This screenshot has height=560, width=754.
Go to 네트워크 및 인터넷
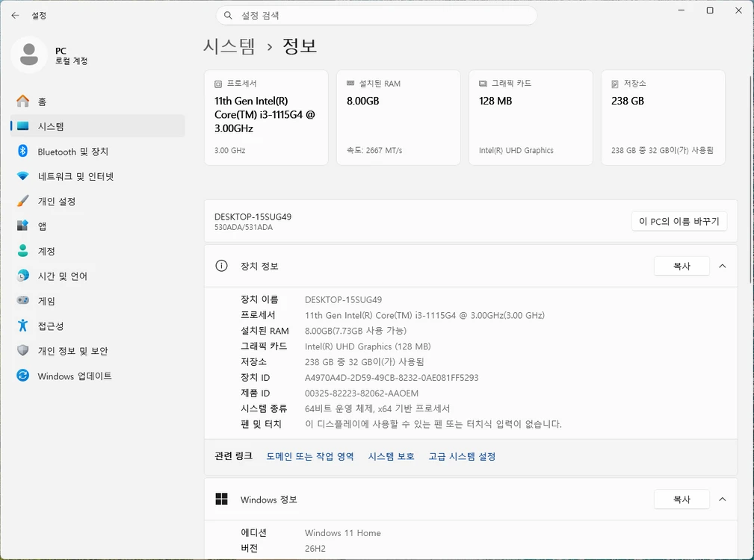[x=98, y=176]
